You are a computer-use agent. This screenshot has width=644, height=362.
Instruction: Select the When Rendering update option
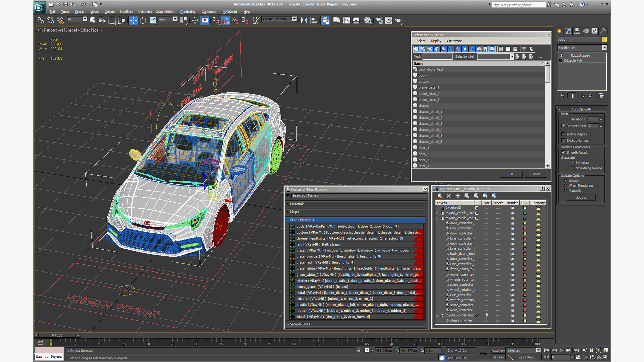pyautogui.click(x=566, y=185)
